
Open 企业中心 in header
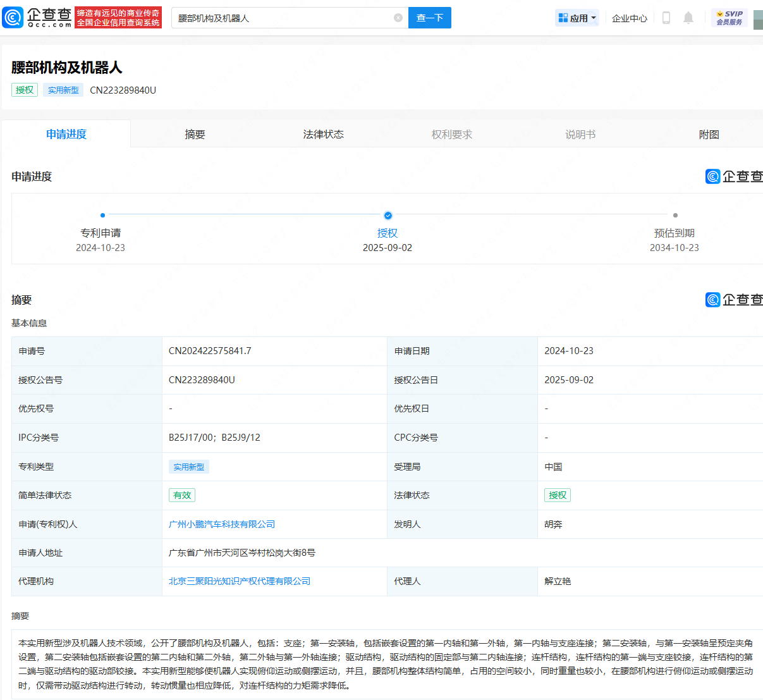point(630,18)
